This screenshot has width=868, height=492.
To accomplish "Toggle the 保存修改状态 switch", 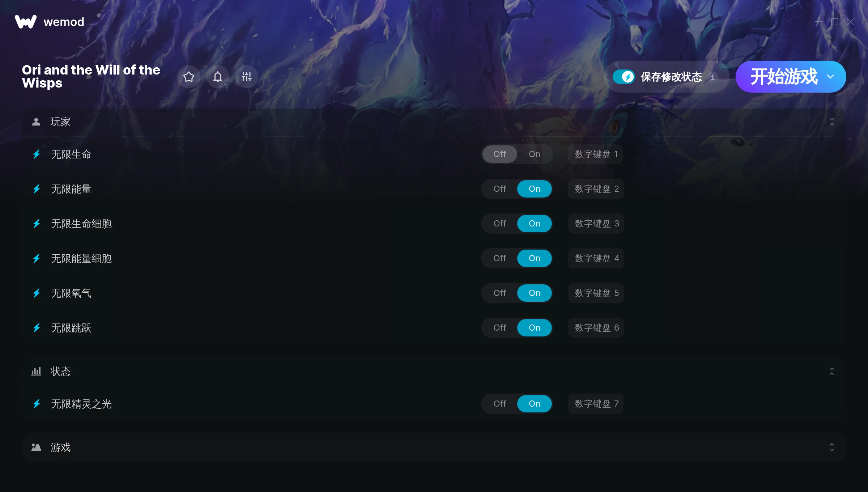I will 624,77.
